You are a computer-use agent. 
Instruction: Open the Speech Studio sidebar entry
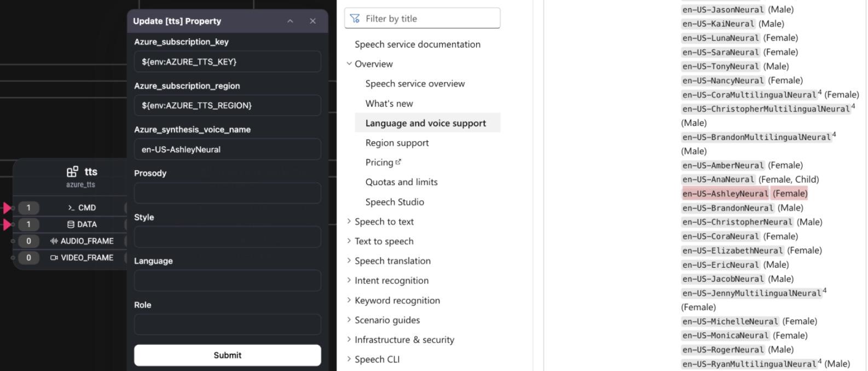click(x=395, y=202)
